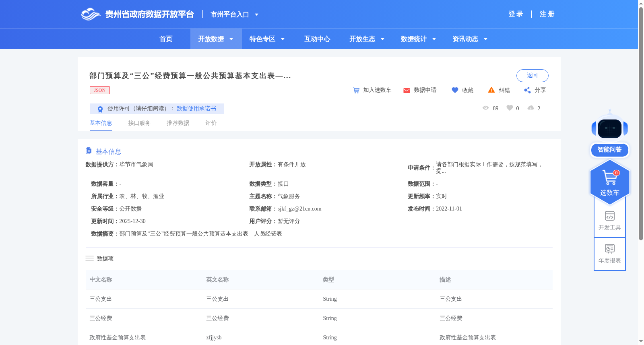Switch to the 评价 tab
Screen dimensions: 644x345
211,123
